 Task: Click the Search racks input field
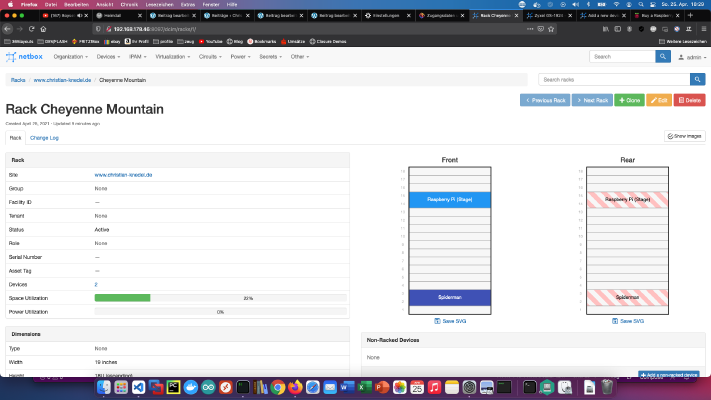point(614,79)
